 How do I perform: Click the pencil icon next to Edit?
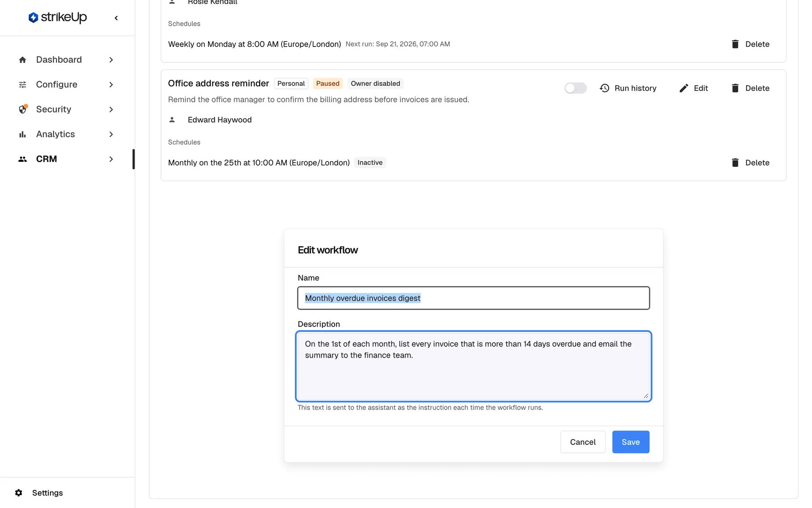pos(684,88)
